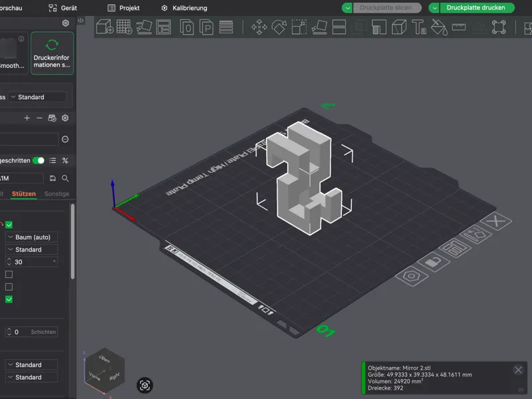Open the slice options dropdown arrow

tap(347, 8)
